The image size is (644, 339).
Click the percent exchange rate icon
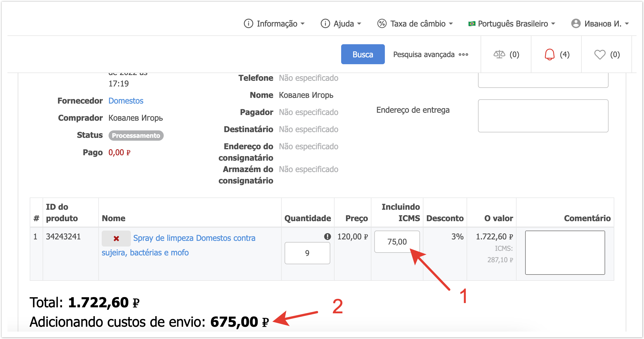[382, 23]
